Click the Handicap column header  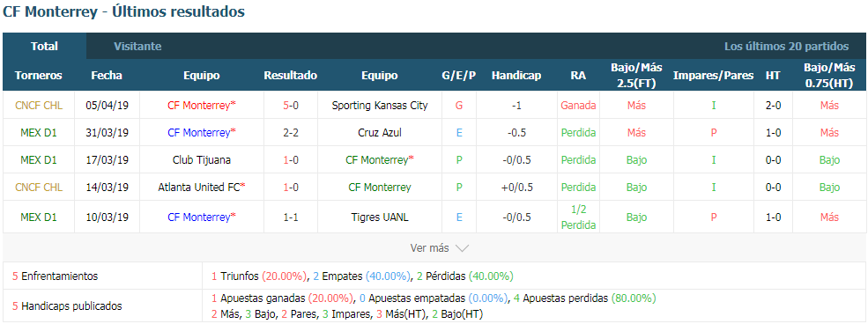(516, 76)
